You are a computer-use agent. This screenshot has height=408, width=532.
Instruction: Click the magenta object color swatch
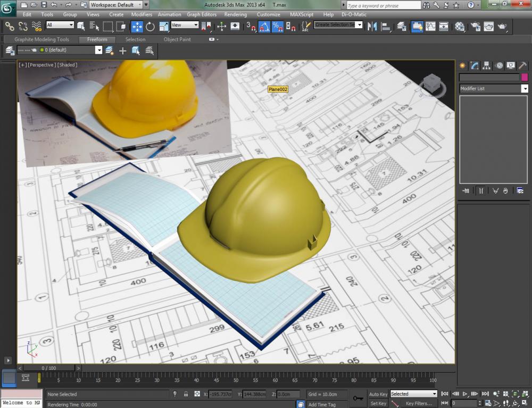[x=524, y=77]
